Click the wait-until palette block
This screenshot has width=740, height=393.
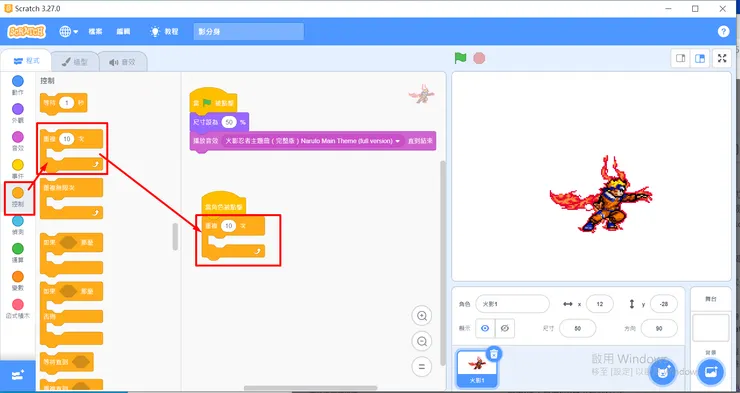[67, 362]
